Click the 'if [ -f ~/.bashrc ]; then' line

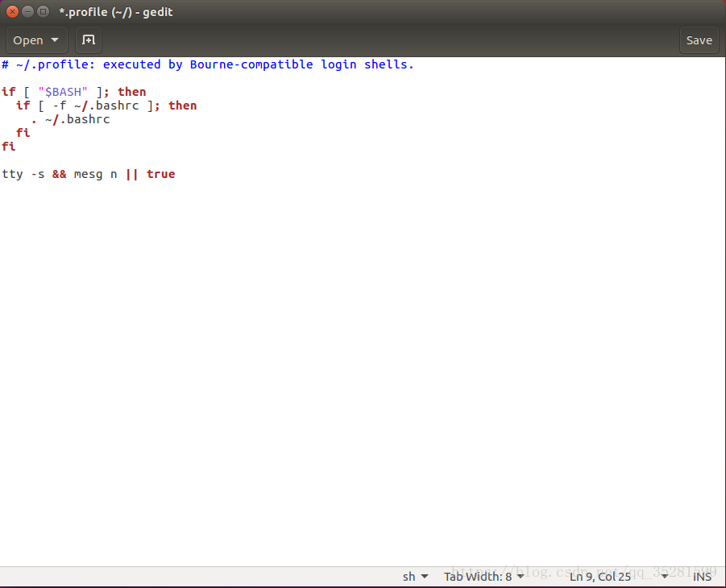pos(106,106)
